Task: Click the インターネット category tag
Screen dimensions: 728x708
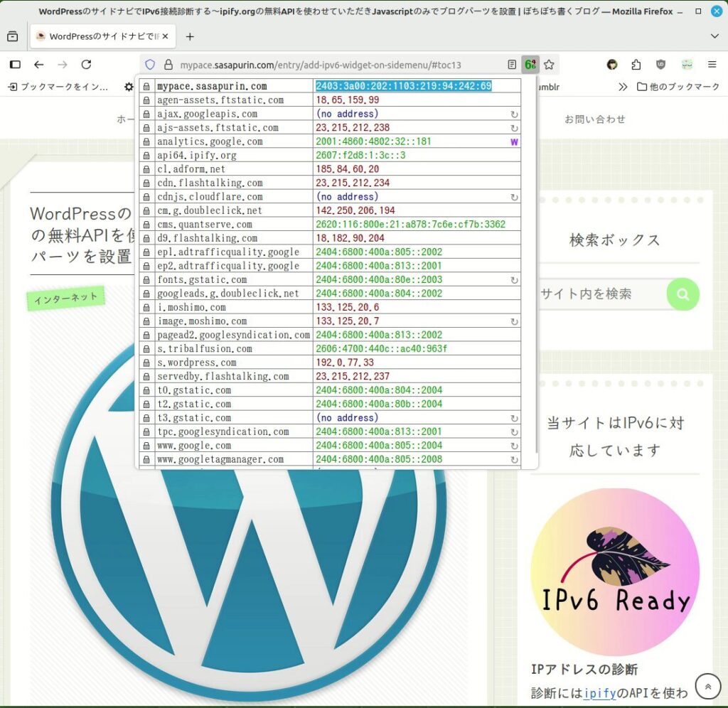Action: (65, 299)
